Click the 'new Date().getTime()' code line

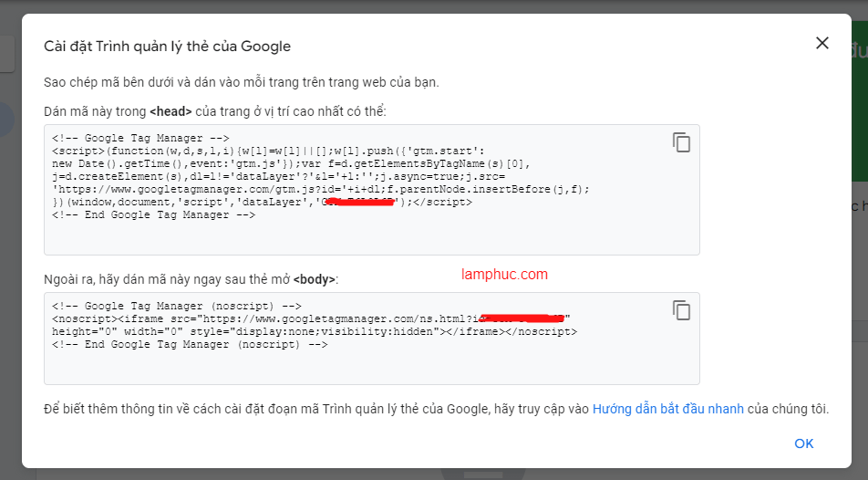(x=291, y=163)
